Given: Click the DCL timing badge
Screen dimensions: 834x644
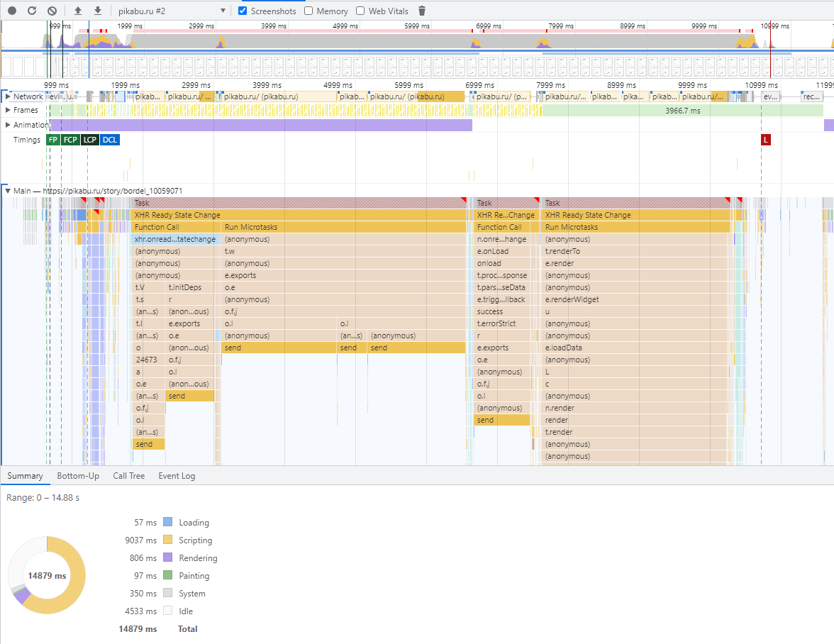Looking at the screenshot, I should pyautogui.click(x=109, y=140).
